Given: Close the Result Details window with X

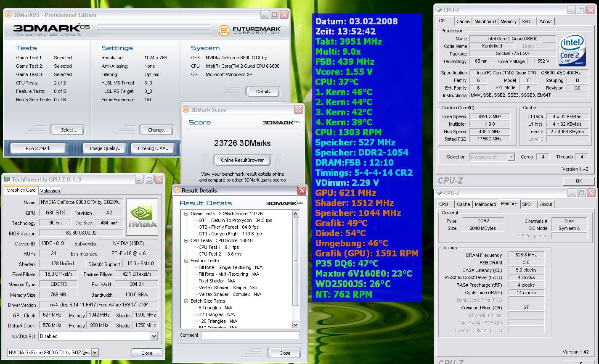Looking at the screenshot, I should 302,190.
